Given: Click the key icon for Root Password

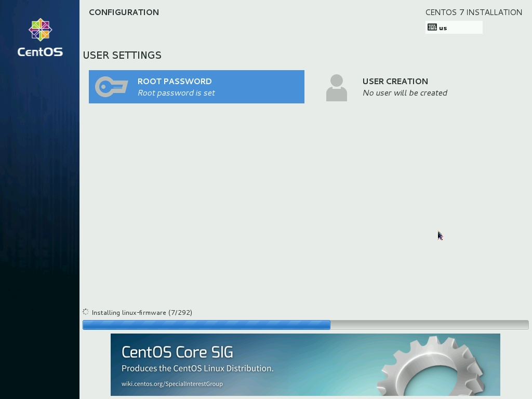Looking at the screenshot, I should (x=111, y=87).
